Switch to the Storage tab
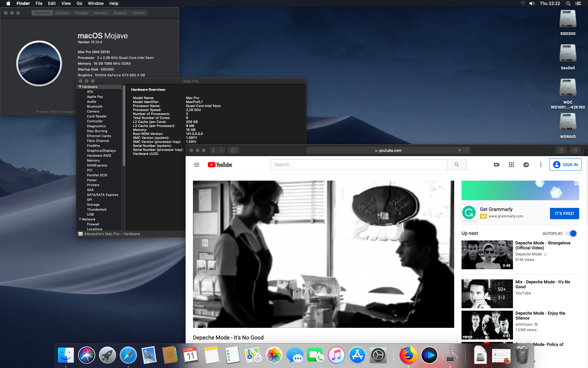This screenshot has height=368, width=588. click(82, 13)
